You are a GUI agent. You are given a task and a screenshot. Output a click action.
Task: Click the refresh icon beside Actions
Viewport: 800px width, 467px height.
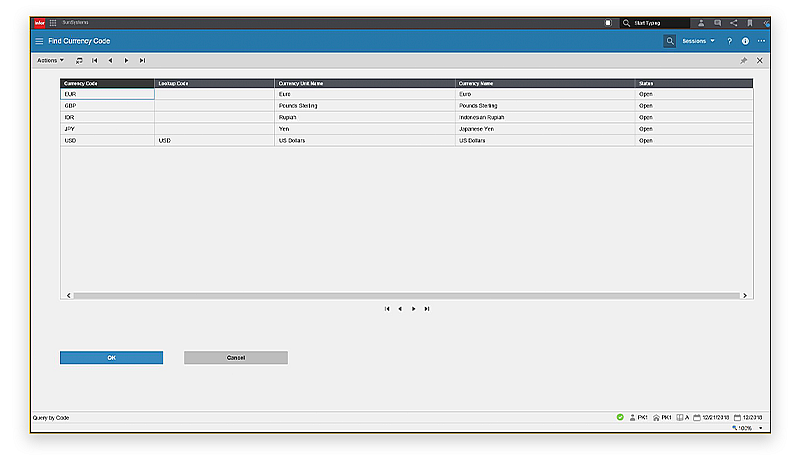79,61
